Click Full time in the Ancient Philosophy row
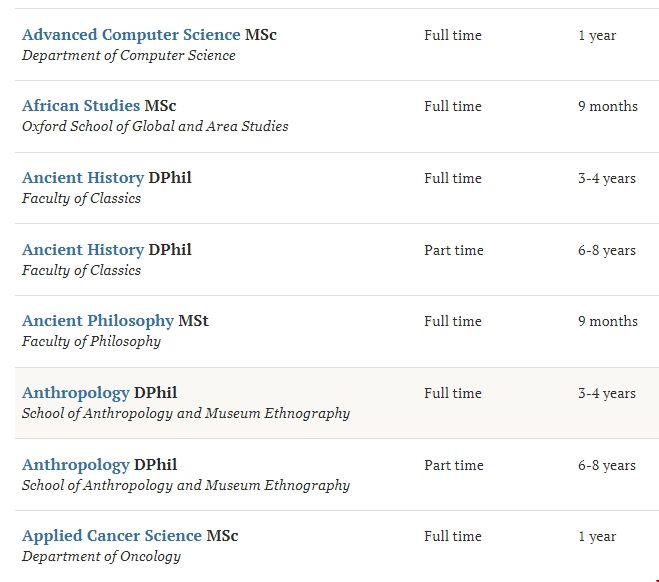 [452, 321]
